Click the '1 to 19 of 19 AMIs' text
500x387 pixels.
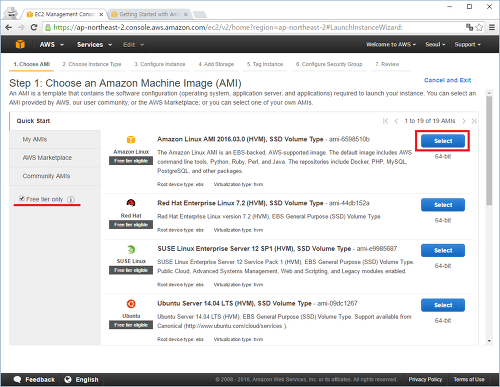(430, 121)
